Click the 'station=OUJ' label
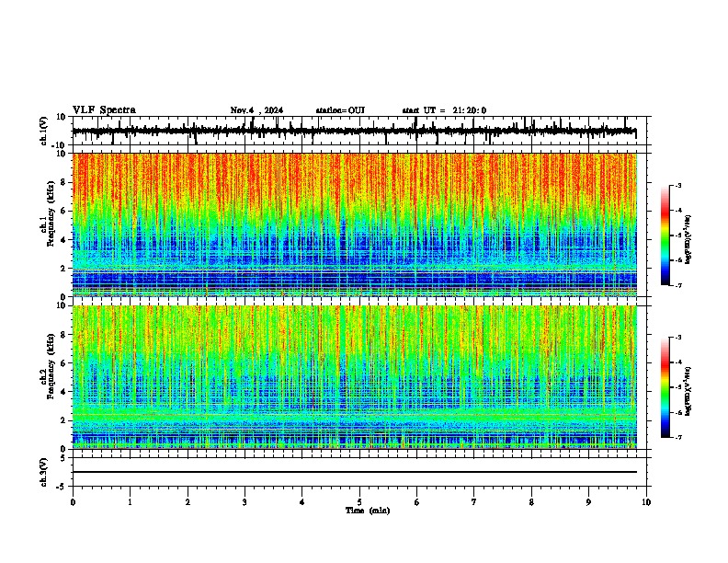The height and width of the screenshot is (563, 728). (x=340, y=110)
